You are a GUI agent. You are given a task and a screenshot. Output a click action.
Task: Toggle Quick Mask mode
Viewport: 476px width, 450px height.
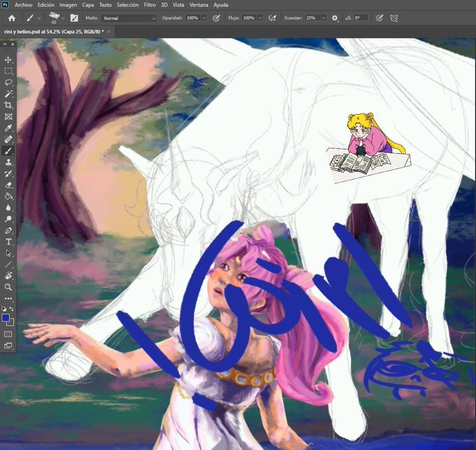point(8,334)
